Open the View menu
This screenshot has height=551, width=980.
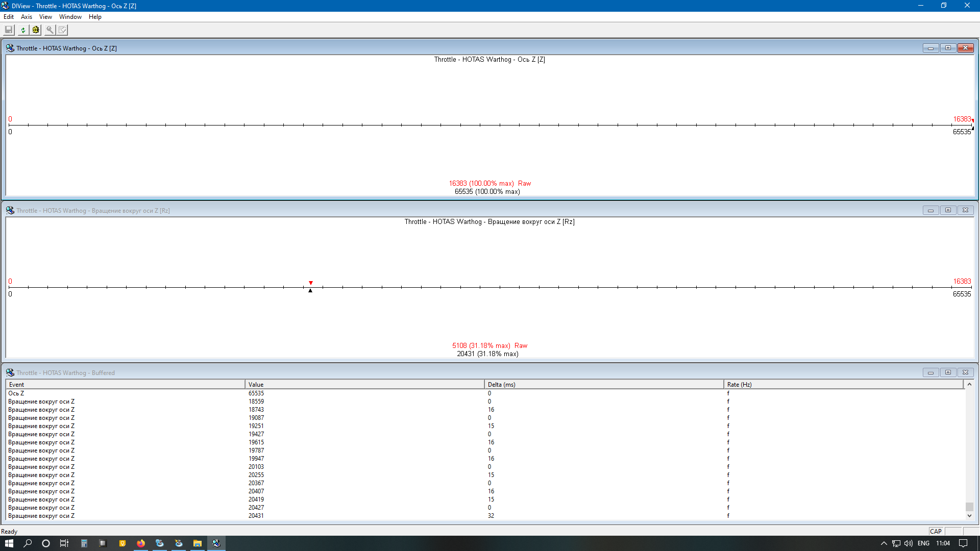[x=45, y=17]
